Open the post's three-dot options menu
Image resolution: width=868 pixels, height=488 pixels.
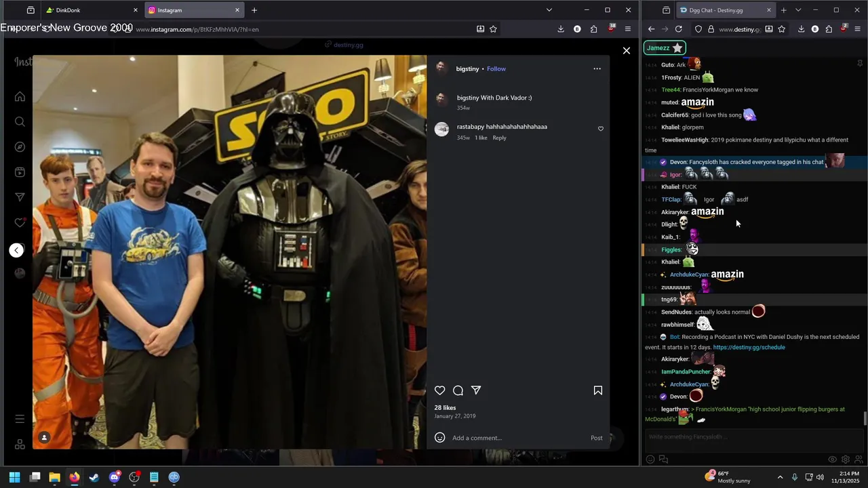tap(597, 68)
